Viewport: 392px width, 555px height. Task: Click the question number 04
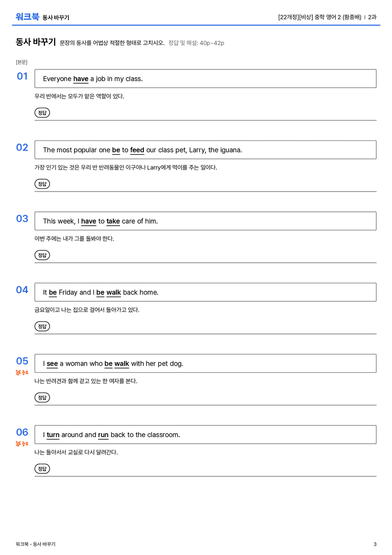coord(22,290)
